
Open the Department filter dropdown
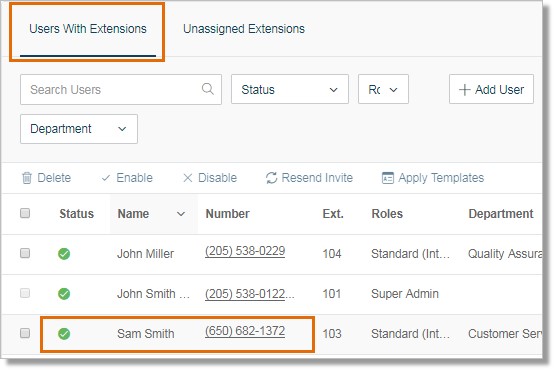pyautogui.click(x=79, y=129)
